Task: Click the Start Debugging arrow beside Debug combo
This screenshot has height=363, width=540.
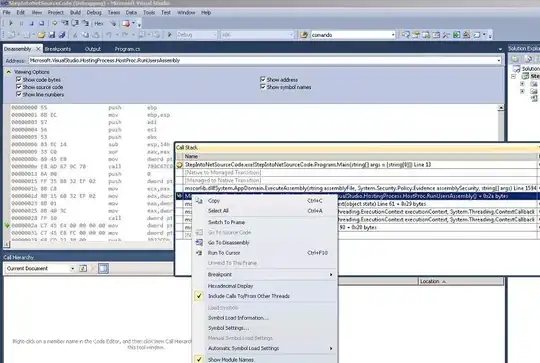Action: pyautogui.click(x=169, y=35)
